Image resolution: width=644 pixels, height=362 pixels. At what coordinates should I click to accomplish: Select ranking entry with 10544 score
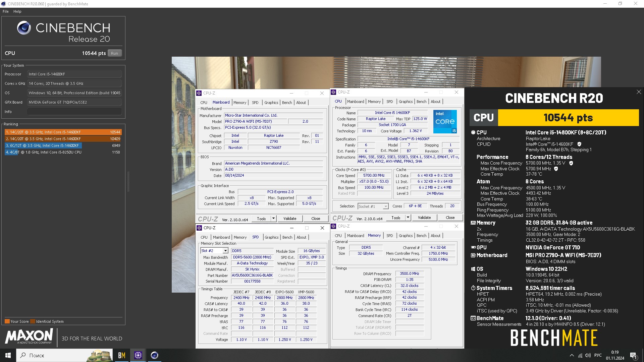pyautogui.click(x=63, y=132)
